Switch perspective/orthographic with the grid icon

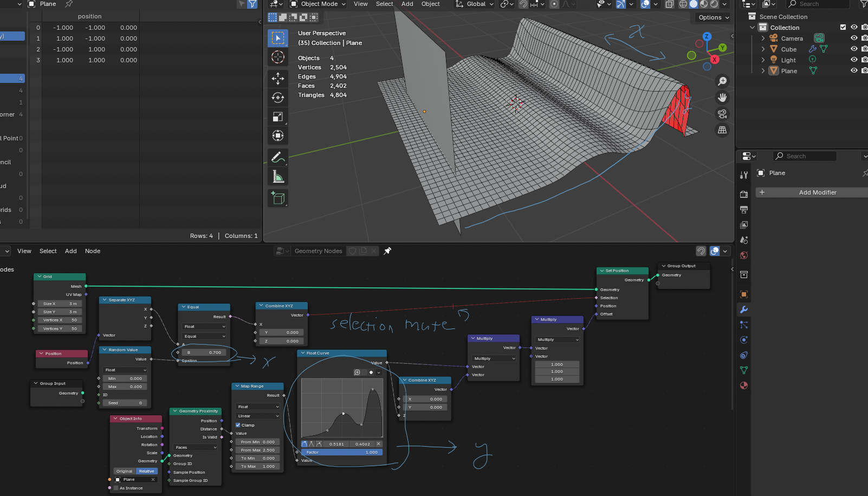(x=722, y=130)
